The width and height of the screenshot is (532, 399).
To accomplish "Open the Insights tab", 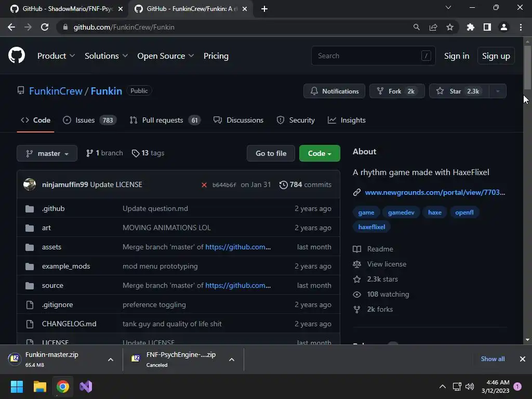I will tap(347, 120).
